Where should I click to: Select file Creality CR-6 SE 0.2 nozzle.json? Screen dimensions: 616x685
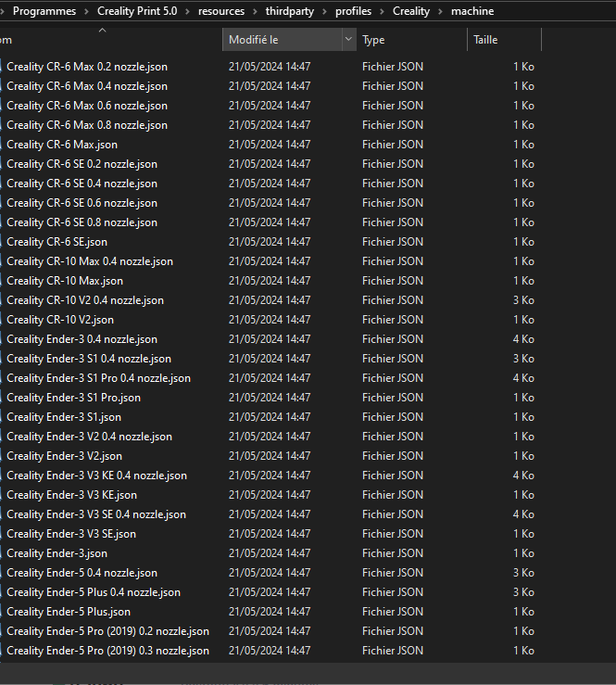[82, 164]
